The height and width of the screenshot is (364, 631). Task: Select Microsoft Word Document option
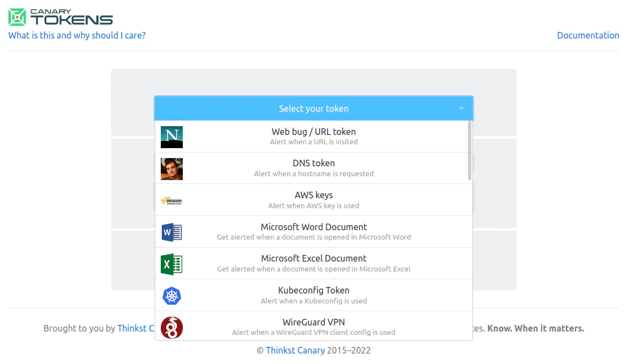pyautogui.click(x=314, y=232)
